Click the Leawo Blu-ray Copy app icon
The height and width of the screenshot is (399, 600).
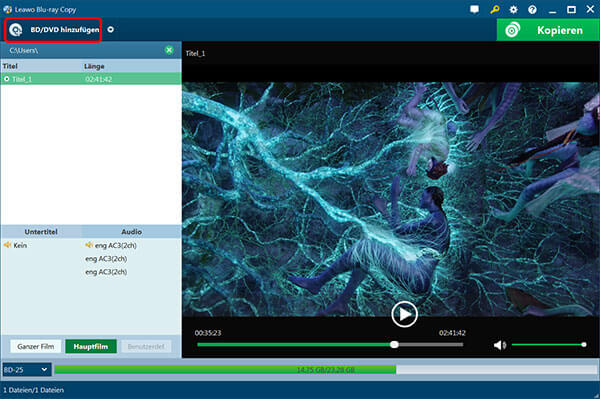[x=7, y=9]
